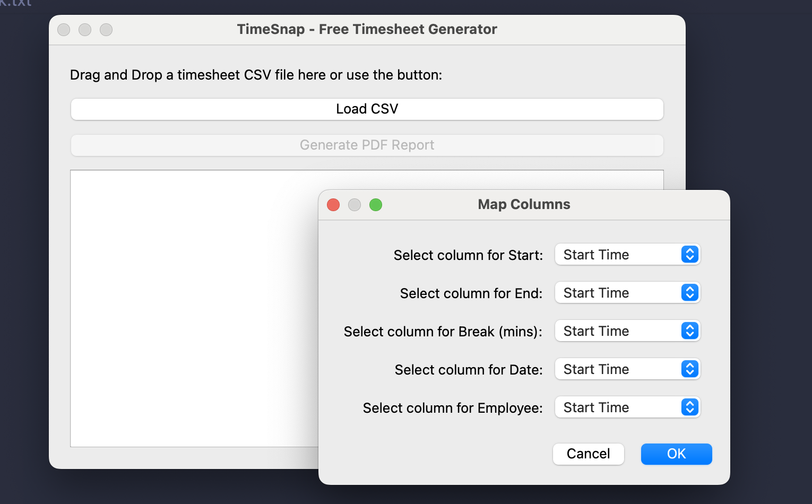This screenshot has height=504, width=812.
Task: Click the Generate PDF Report button
Action: (367, 145)
